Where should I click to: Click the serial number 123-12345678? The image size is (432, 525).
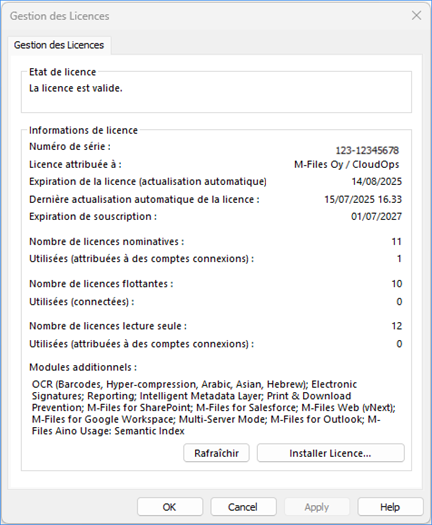(x=367, y=150)
